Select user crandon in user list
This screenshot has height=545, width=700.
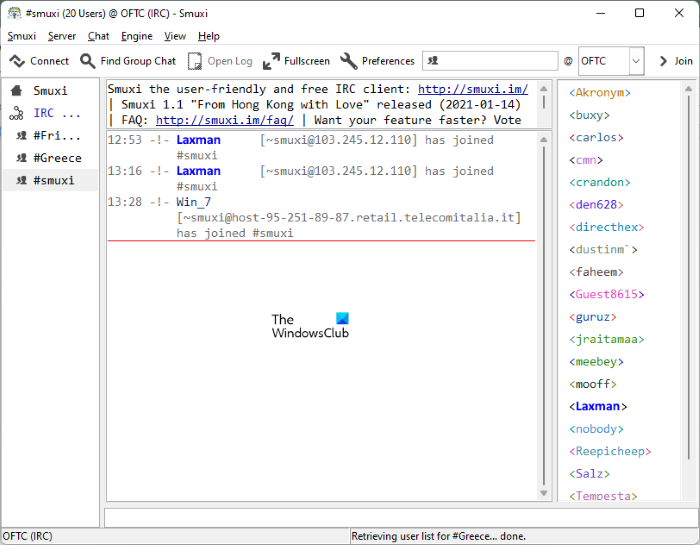point(600,182)
